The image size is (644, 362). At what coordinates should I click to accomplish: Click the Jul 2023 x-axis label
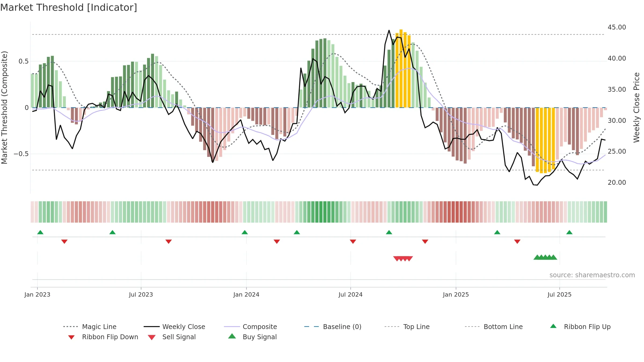(x=141, y=294)
